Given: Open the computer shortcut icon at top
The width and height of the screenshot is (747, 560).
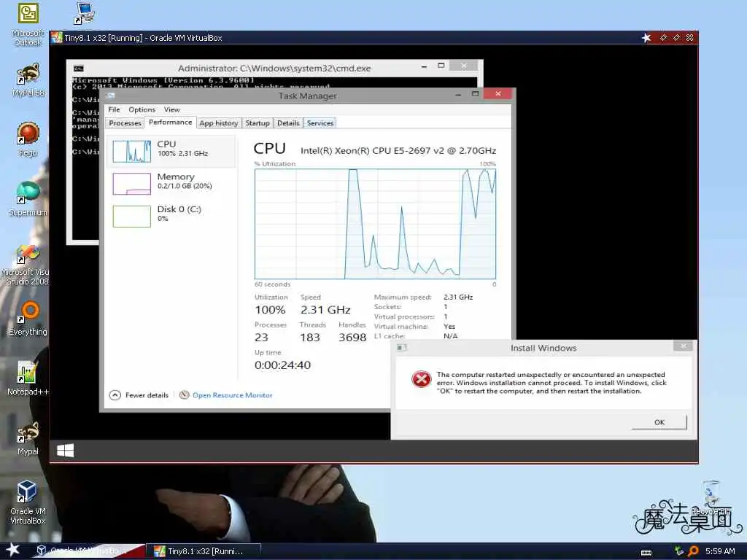Looking at the screenshot, I should pyautogui.click(x=85, y=13).
